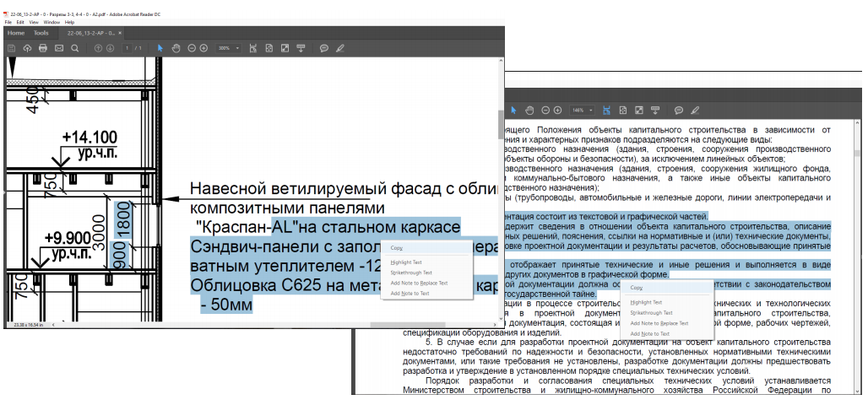This screenshot has height=405, width=868.
Task: Click full screen mode icon in 146% window
Action: point(639,110)
